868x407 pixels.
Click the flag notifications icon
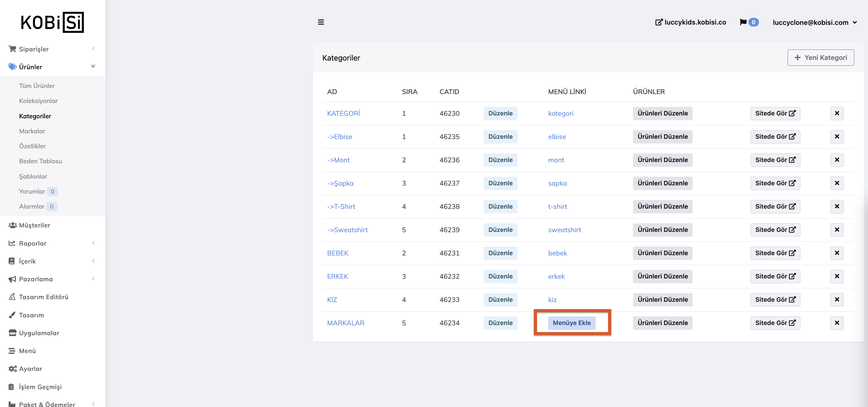click(743, 22)
